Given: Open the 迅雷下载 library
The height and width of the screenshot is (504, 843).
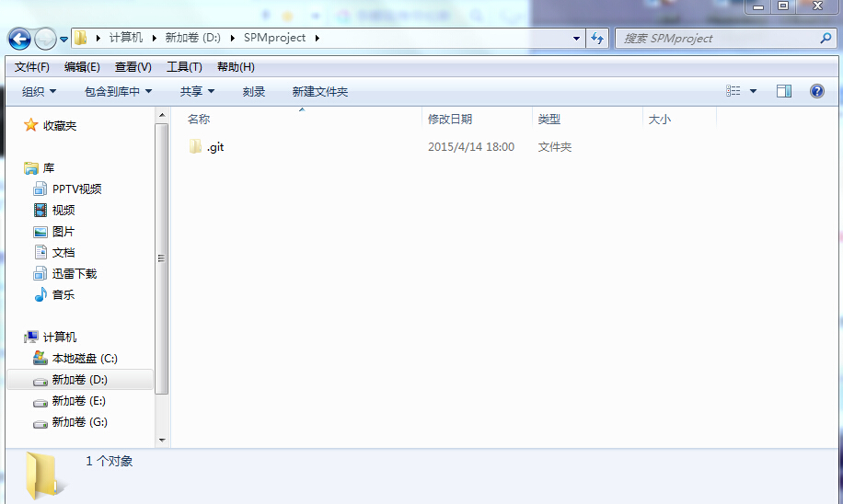Looking at the screenshot, I should point(75,274).
